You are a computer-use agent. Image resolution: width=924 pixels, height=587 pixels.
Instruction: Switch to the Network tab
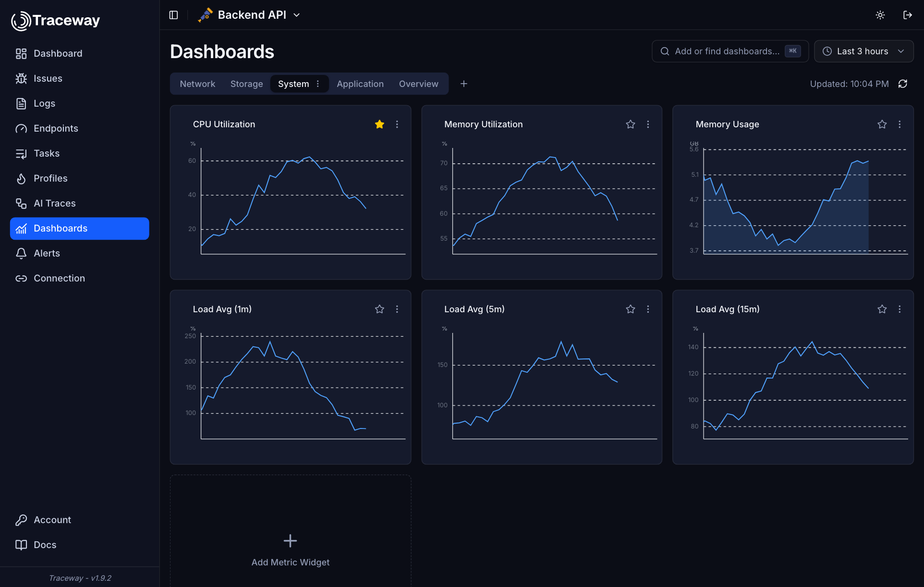197,84
